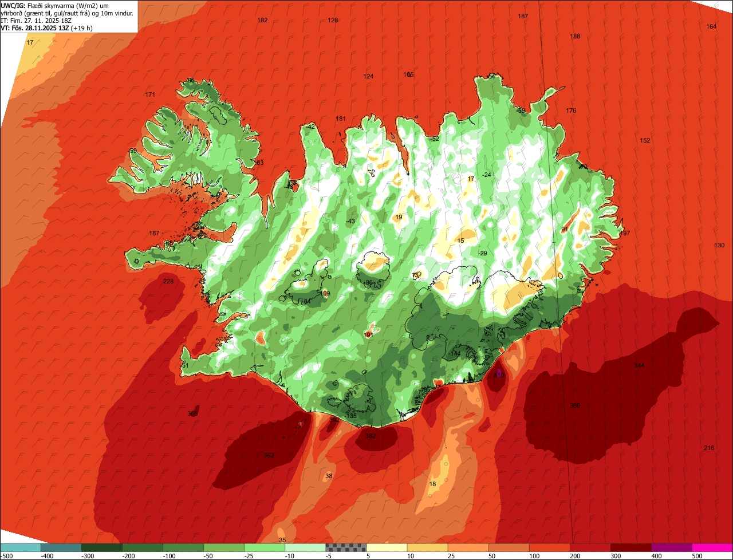Click legend swatch between -50 and -25
This screenshot has width=733, height=560.
(x=224, y=547)
